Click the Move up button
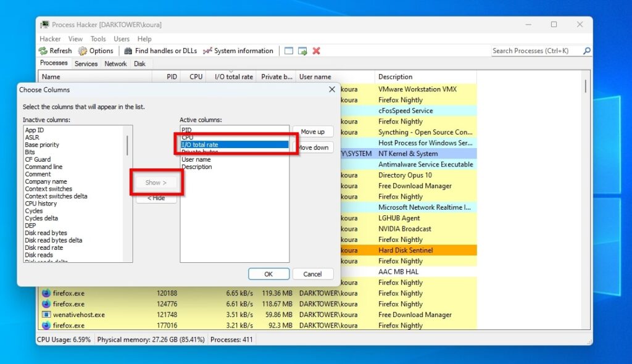Viewport: 632px width, 364px height. [x=314, y=131]
